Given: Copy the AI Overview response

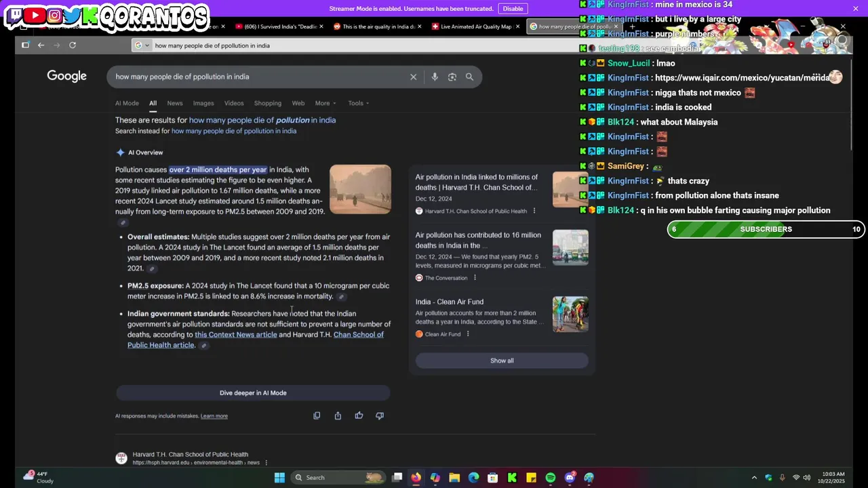Looking at the screenshot, I should click(317, 415).
